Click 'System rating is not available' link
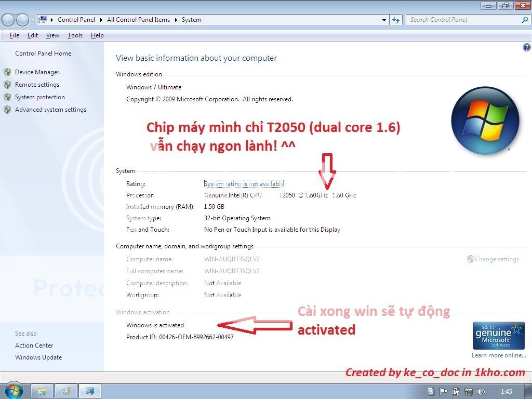Image resolution: width=532 pixels, height=399 pixels. pos(244,184)
